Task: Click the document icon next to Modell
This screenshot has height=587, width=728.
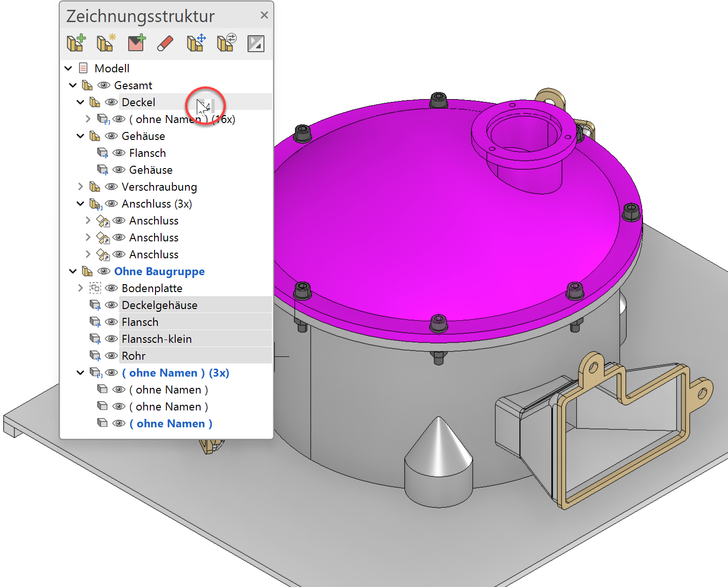Action: (84, 69)
